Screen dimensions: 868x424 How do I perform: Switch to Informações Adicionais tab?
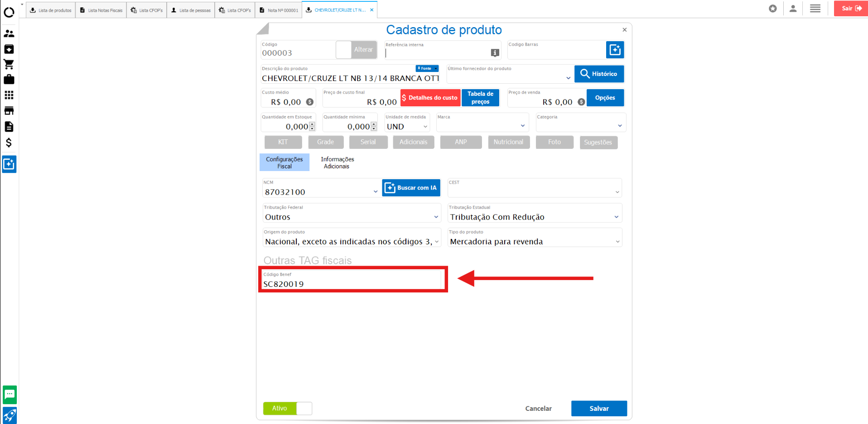tap(337, 163)
